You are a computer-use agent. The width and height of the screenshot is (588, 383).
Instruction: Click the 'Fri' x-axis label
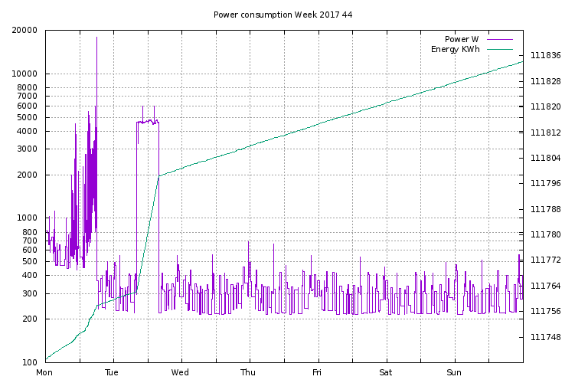coord(317,372)
